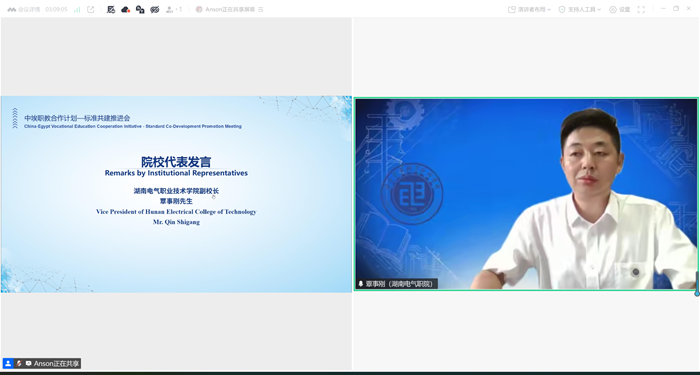Click the pop-out share icon beside the signal bars
Screen dimensions: 700x375
91,9
